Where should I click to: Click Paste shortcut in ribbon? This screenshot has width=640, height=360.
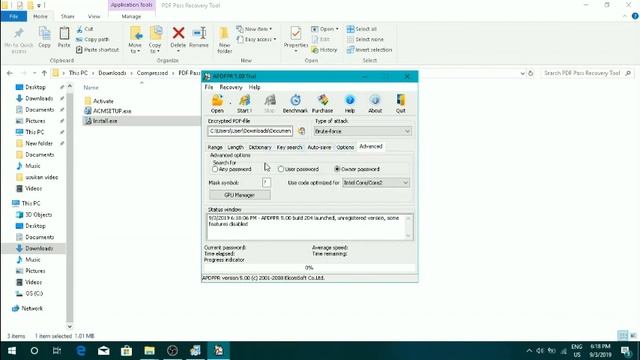click(97, 50)
